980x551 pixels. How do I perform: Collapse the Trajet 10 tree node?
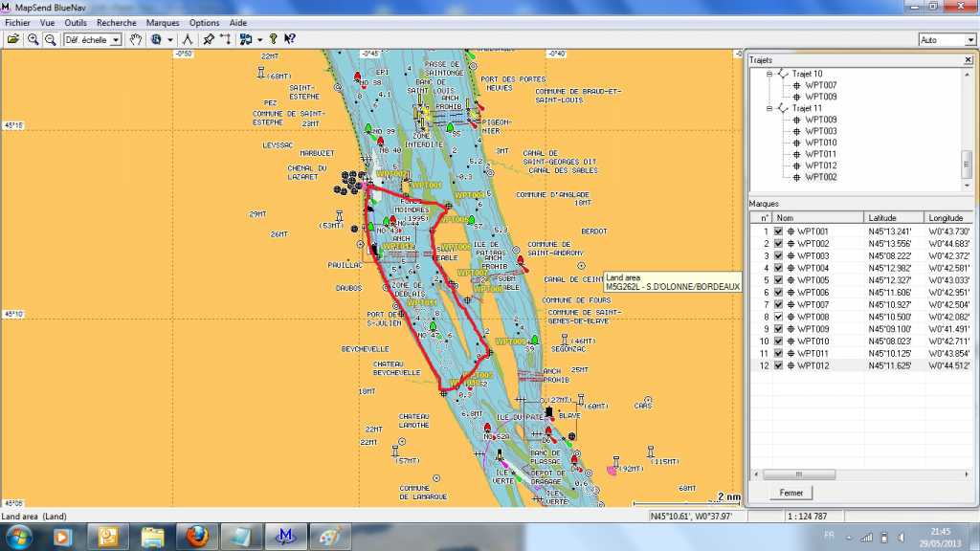768,74
